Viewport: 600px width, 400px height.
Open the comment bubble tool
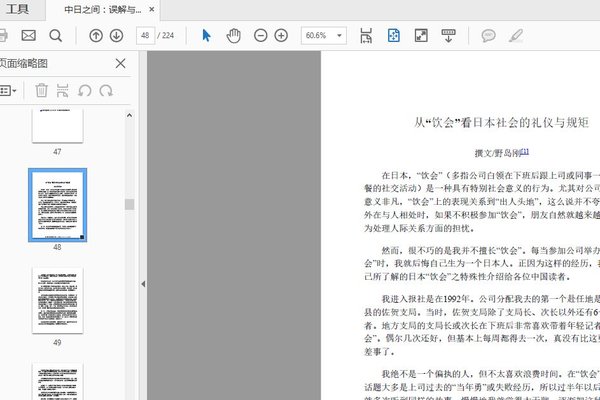point(489,35)
